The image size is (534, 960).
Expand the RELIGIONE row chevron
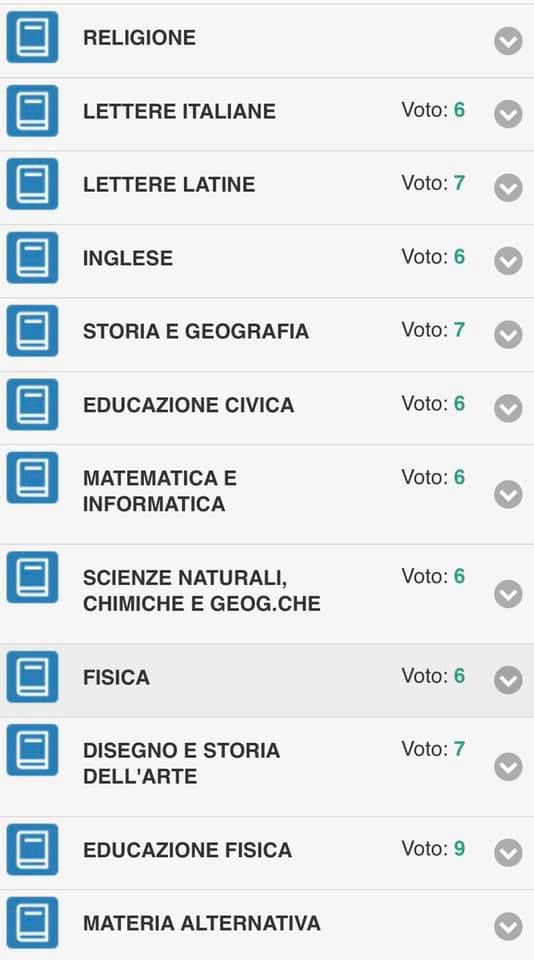click(x=508, y=41)
